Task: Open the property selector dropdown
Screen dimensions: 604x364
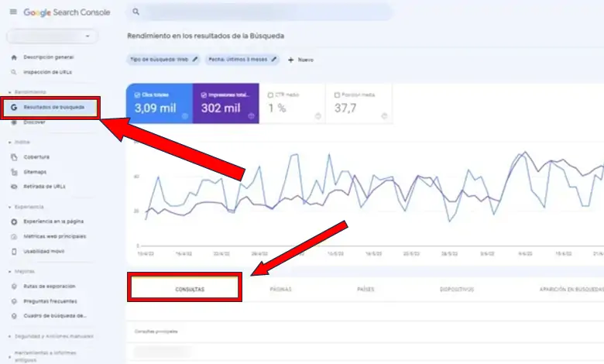Action: (53, 36)
